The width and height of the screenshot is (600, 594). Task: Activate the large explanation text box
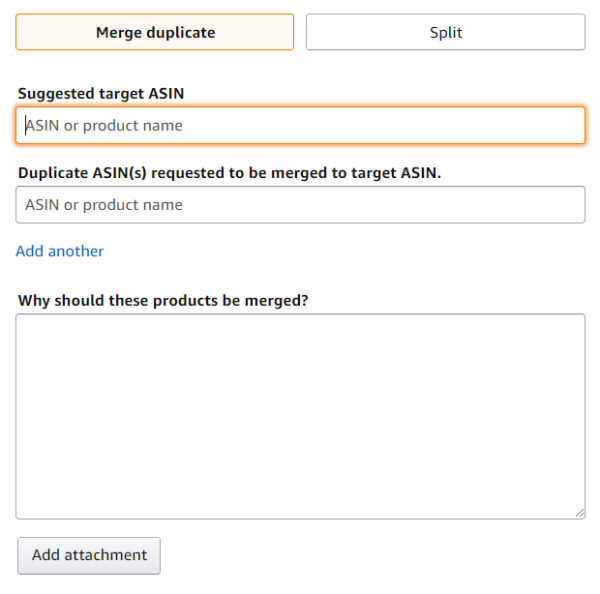(300, 416)
